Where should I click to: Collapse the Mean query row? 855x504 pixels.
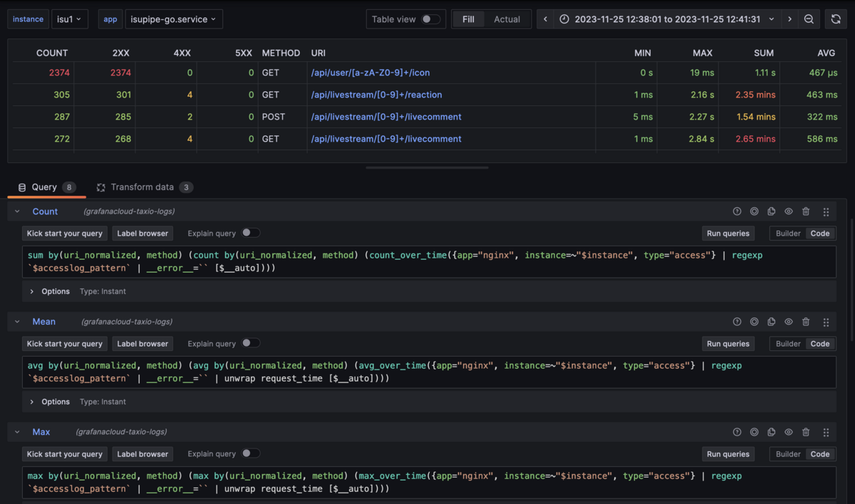pos(18,322)
